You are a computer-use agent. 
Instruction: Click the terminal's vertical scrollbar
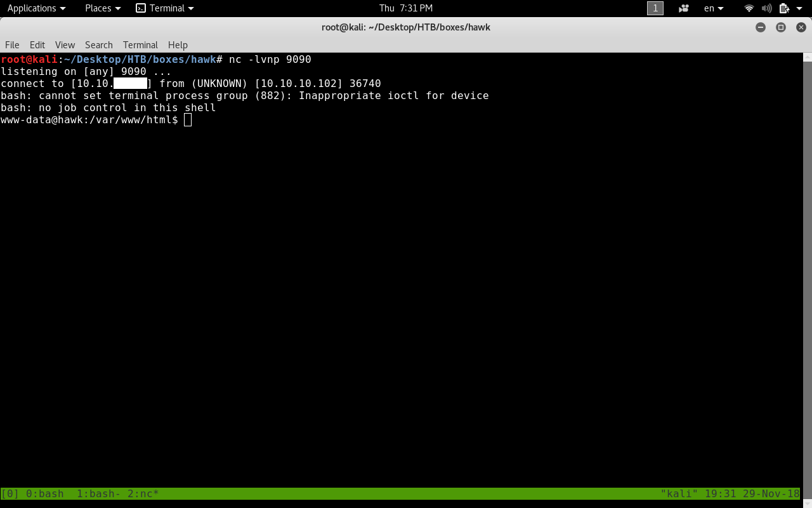[x=807, y=254]
